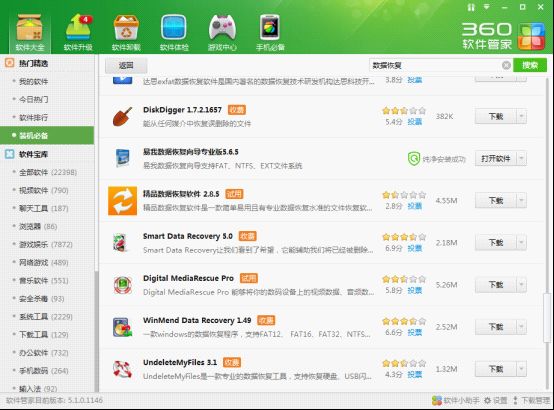
Task: Click the Smart Data Recovery app icon
Action: point(120,242)
